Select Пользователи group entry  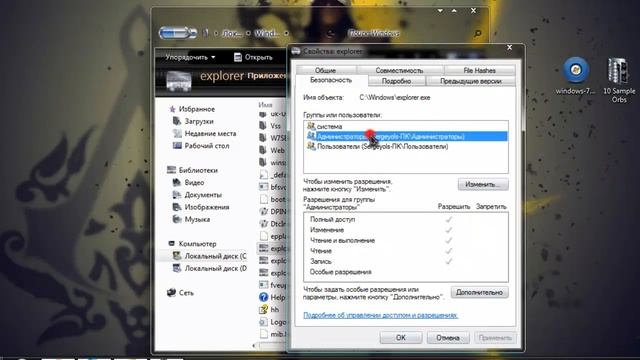point(406,146)
